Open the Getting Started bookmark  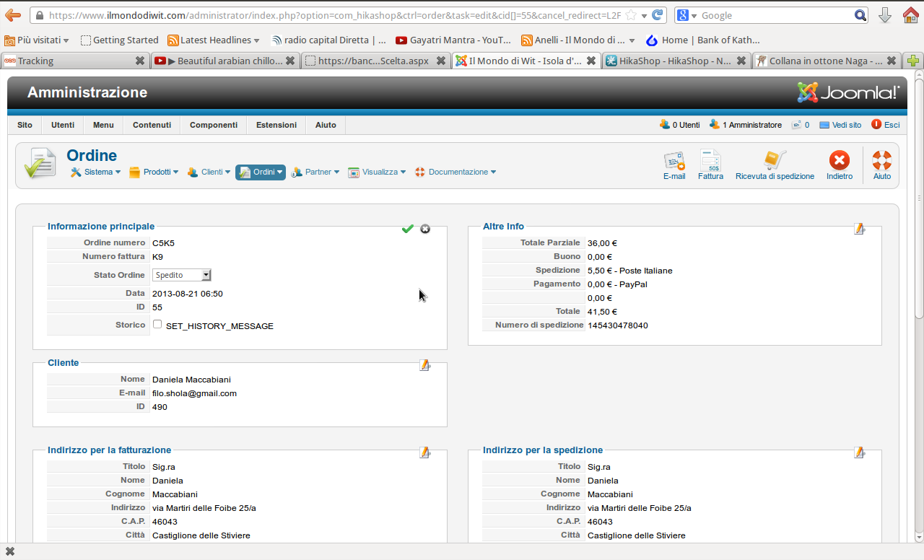(119, 40)
